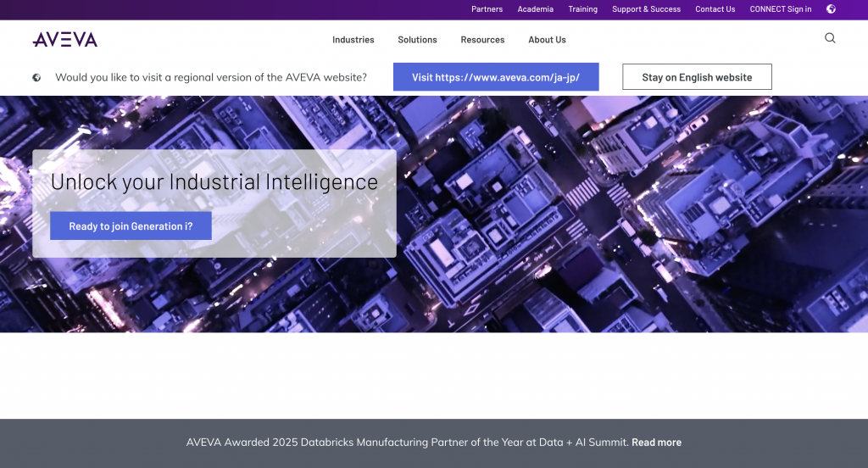Click the AVEVA logo
Viewport: 868px width, 468px height.
coord(64,39)
